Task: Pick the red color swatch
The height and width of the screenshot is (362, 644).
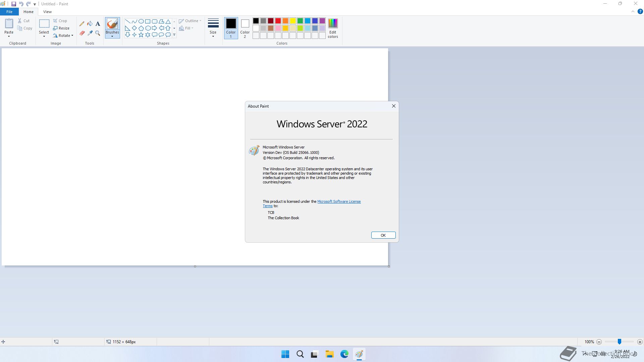Action: pos(278,21)
